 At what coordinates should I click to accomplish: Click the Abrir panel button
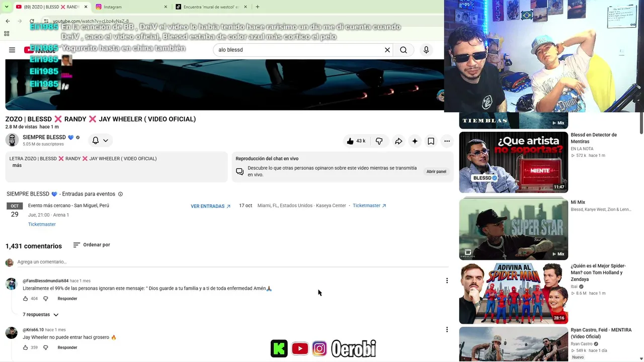436,171
